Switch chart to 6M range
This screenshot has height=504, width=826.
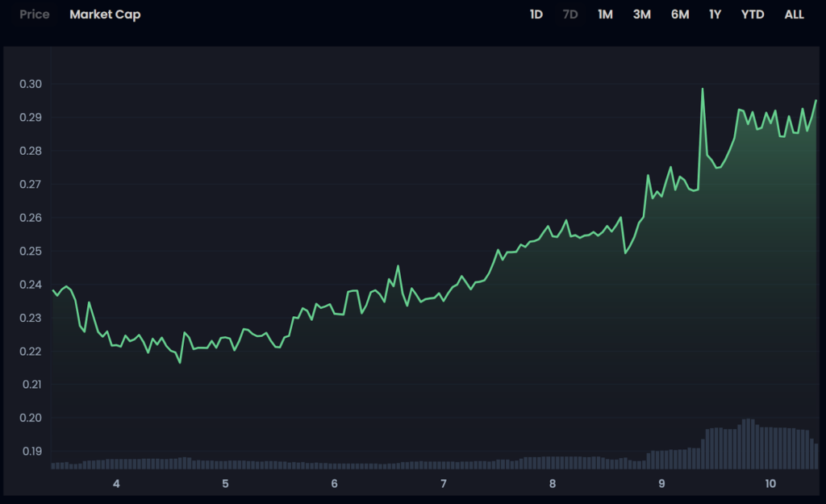pyautogui.click(x=680, y=15)
